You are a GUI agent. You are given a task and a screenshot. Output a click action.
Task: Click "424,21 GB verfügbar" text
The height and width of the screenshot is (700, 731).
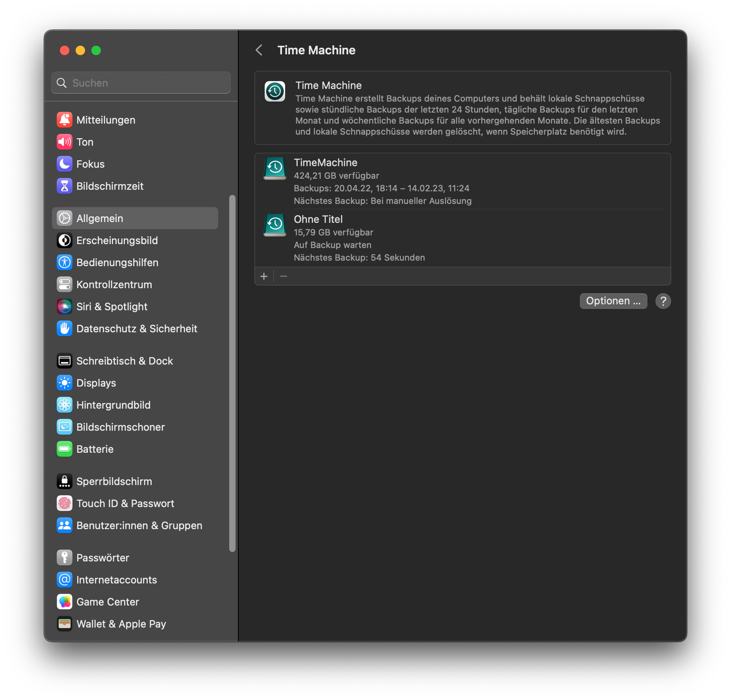(x=337, y=176)
